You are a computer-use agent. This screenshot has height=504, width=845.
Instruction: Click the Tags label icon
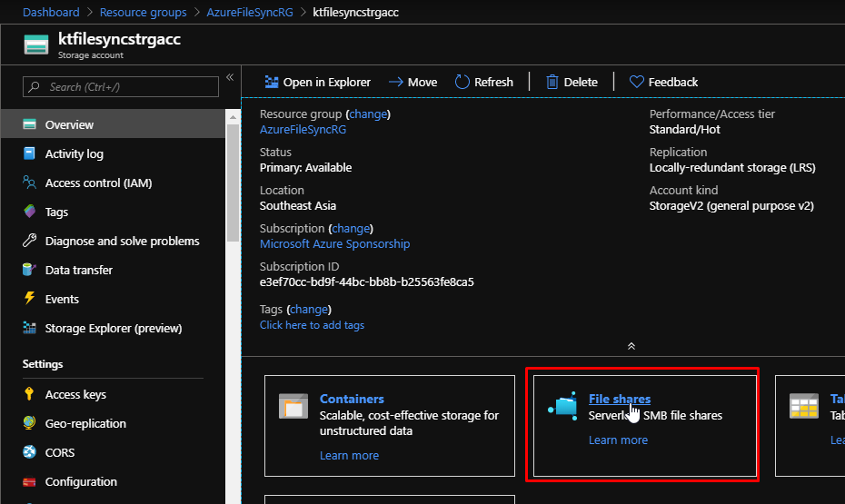tap(30, 211)
